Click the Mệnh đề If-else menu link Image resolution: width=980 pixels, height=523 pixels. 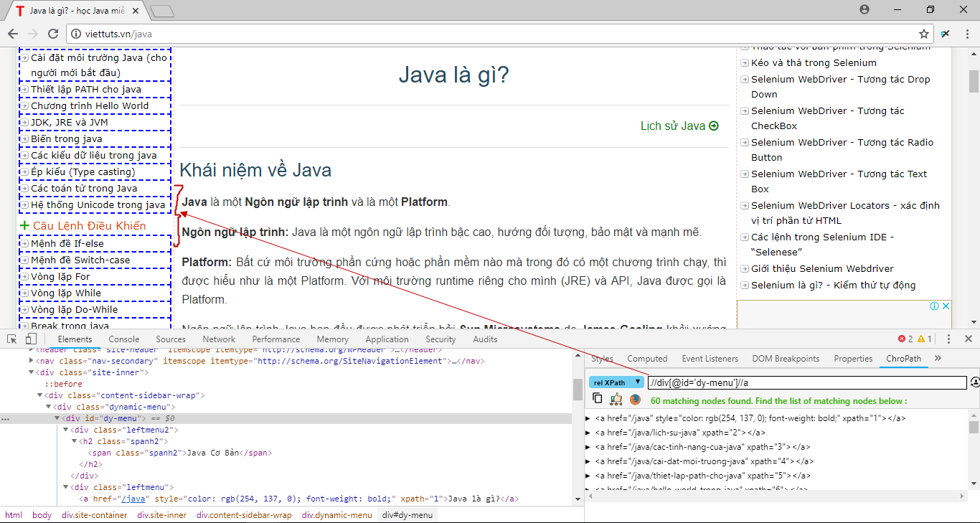coord(67,244)
